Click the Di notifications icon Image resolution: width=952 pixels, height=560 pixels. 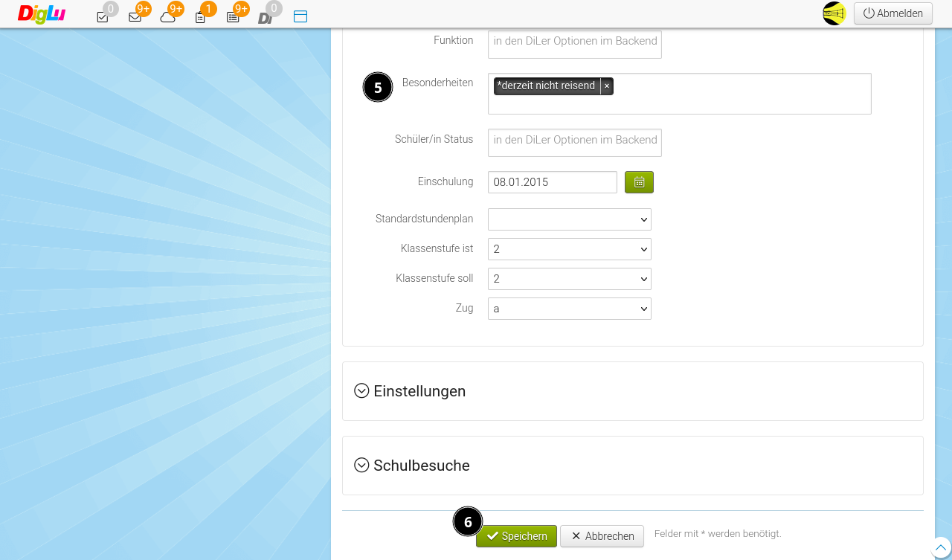click(266, 16)
